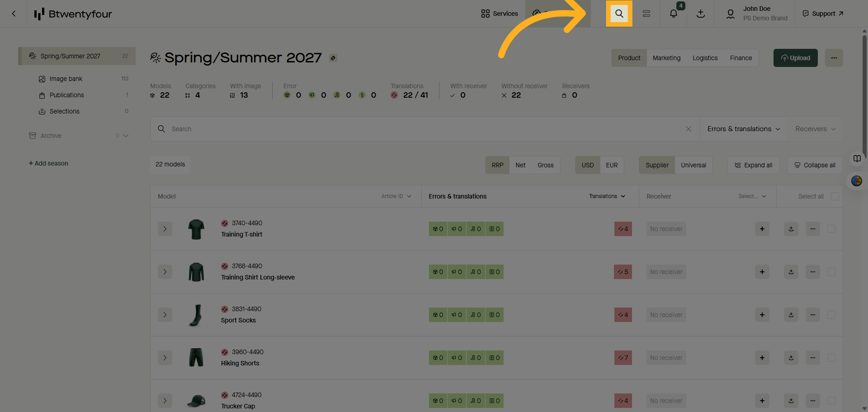This screenshot has width=868, height=412.
Task: Open the season more options button beside Upload
Action: coord(834,58)
